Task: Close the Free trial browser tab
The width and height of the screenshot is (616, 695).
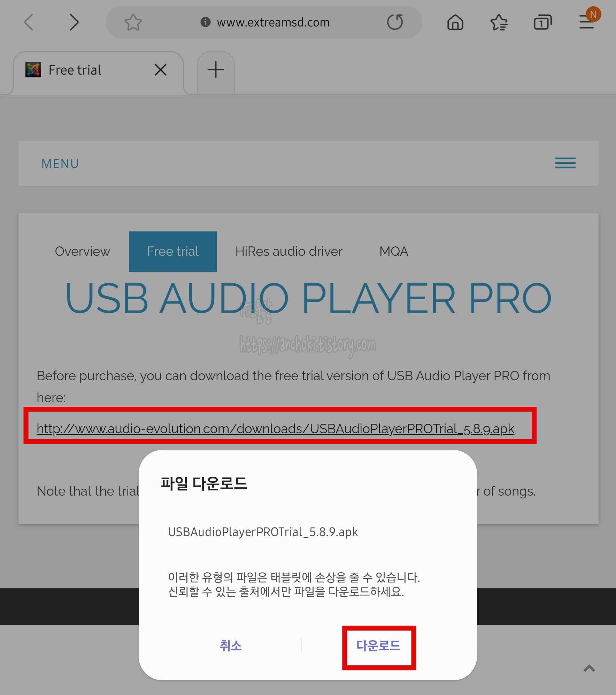Action: (x=160, y=70)
